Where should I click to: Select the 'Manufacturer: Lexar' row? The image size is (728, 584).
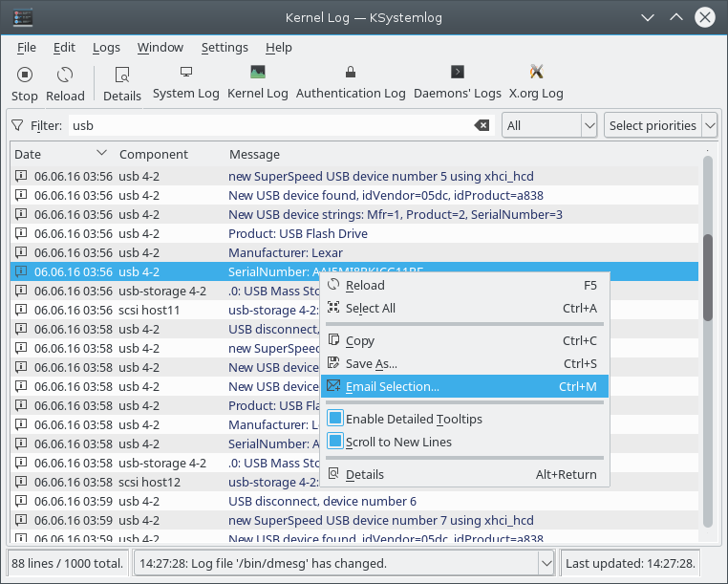coord(354,252)
